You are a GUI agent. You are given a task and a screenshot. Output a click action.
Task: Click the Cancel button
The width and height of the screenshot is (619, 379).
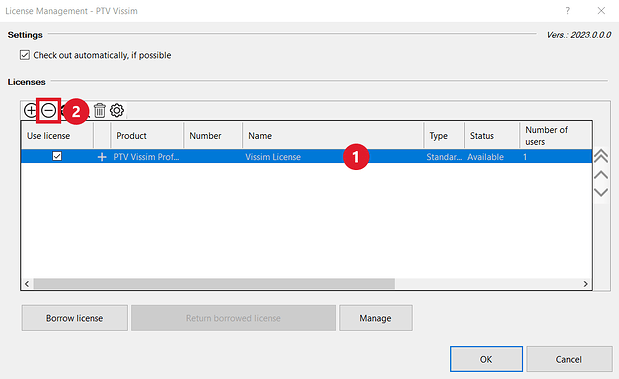pyautogui.click(x=569, y=359)
